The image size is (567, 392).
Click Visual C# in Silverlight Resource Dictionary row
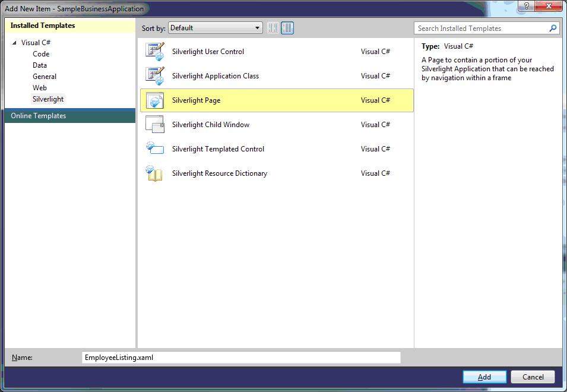coord(375,173)
